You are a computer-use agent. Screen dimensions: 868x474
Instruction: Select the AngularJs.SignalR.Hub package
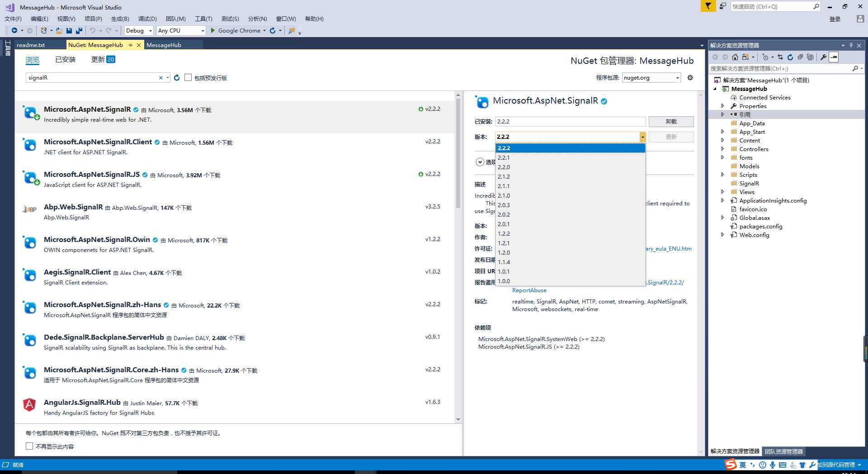235,407
